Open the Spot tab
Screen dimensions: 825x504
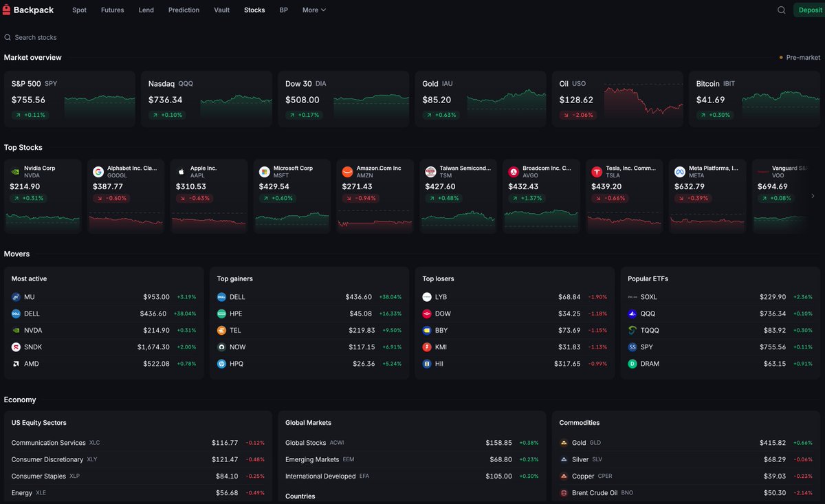[x=80, y=10]
